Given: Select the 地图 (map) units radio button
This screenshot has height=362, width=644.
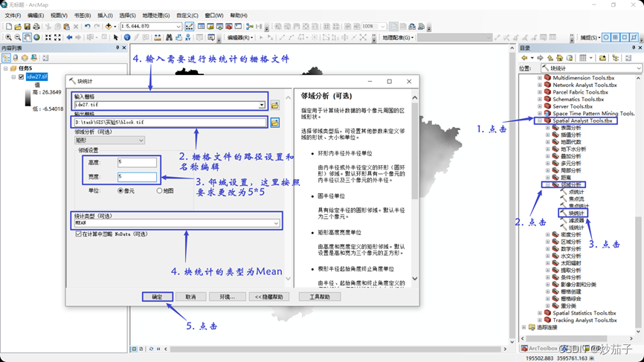Looking at the screenshot, I should [159, 190].
